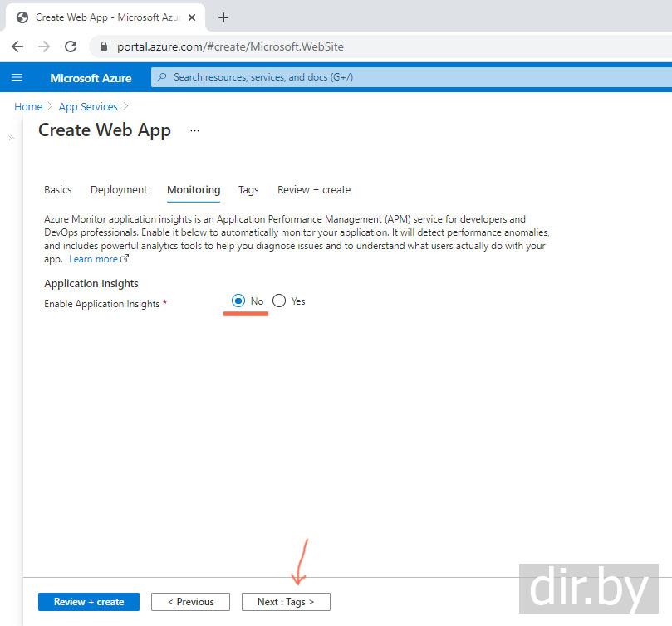The height and width of the screenshot is (626, 672).
Task: Click the browser back arrow
Action: (x=17, y=46)
